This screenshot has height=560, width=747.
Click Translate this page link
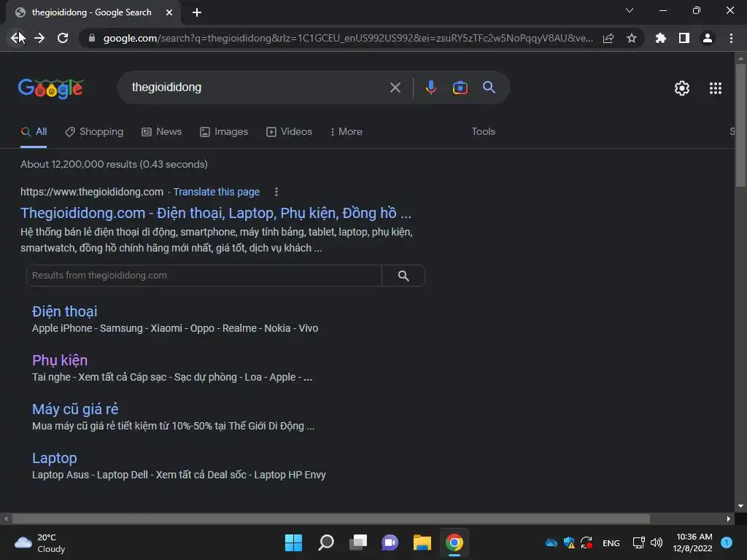[216, 192]
